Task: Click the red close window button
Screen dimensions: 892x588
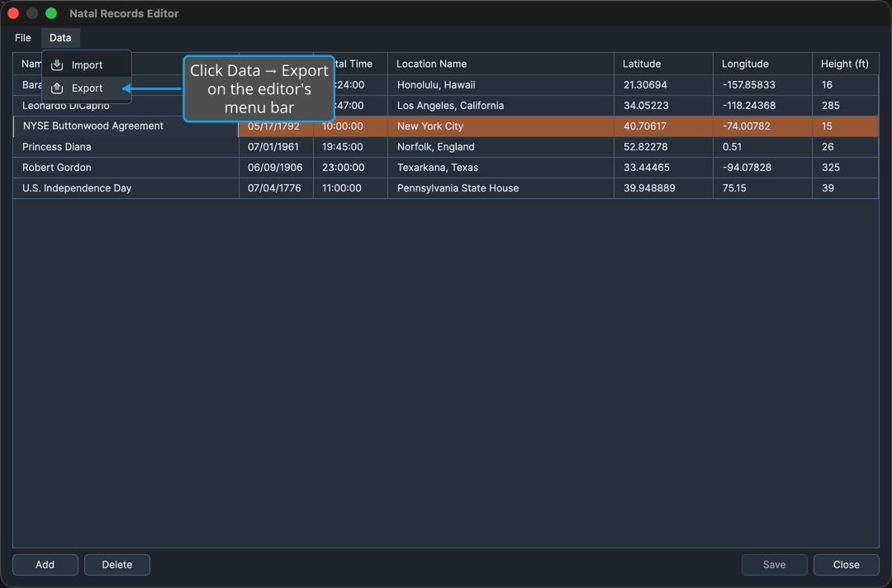Action: [14, 13]
